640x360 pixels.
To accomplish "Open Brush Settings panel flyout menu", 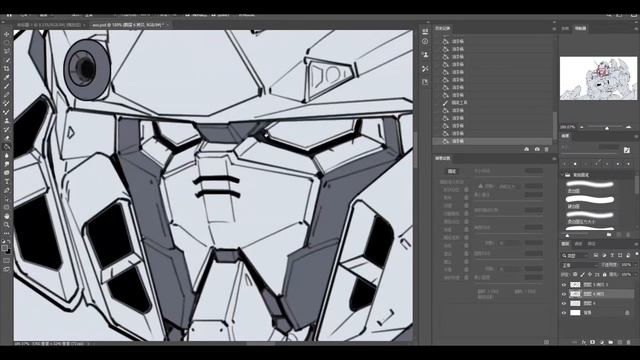I will [554, 158].
